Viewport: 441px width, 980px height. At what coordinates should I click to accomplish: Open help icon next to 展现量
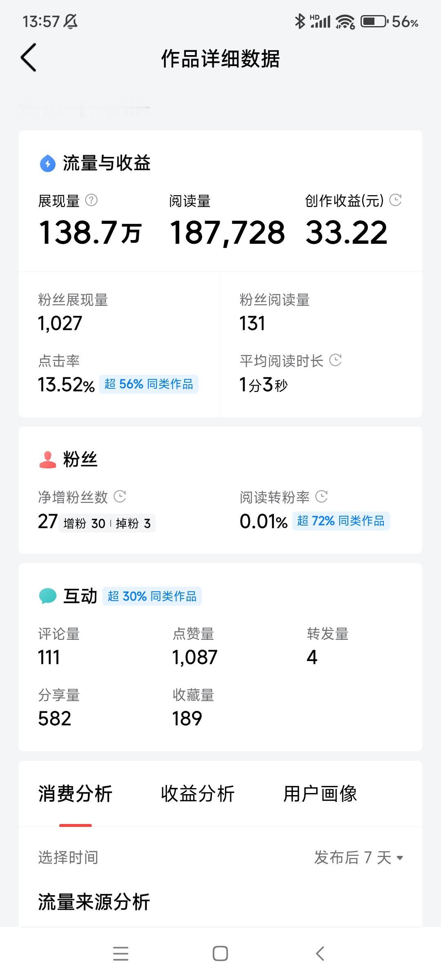[x=91, y=200]
